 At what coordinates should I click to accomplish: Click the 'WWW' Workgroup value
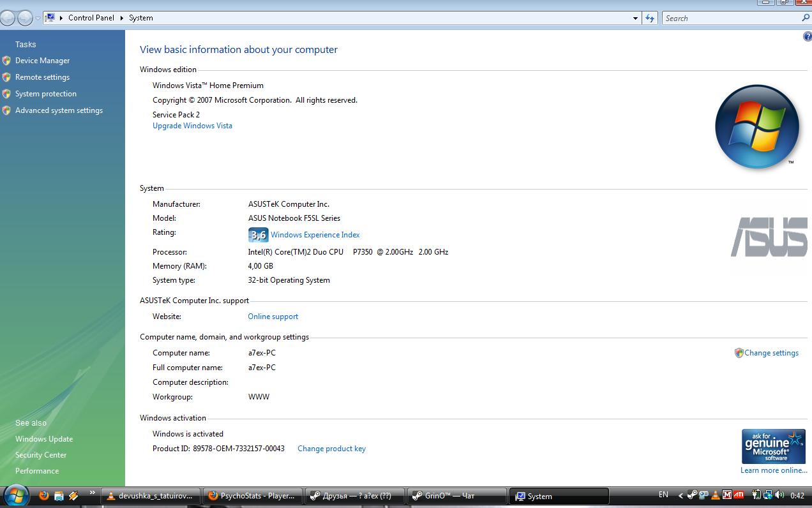(259, 397)
